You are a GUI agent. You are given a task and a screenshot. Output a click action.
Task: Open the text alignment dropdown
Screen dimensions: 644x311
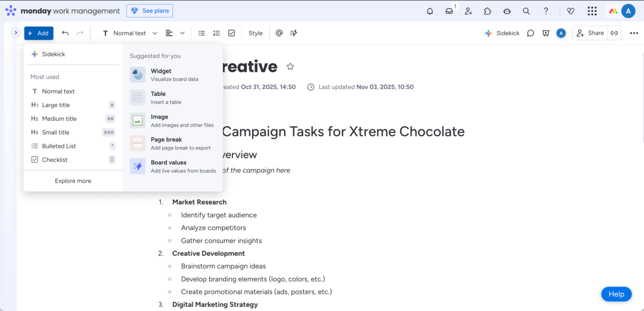(x=175, y=33)
